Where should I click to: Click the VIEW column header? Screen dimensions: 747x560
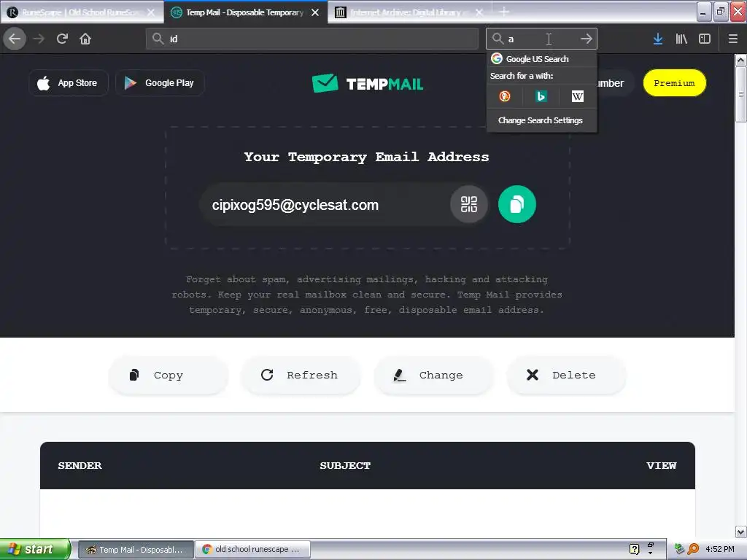(x=661, y=466)
